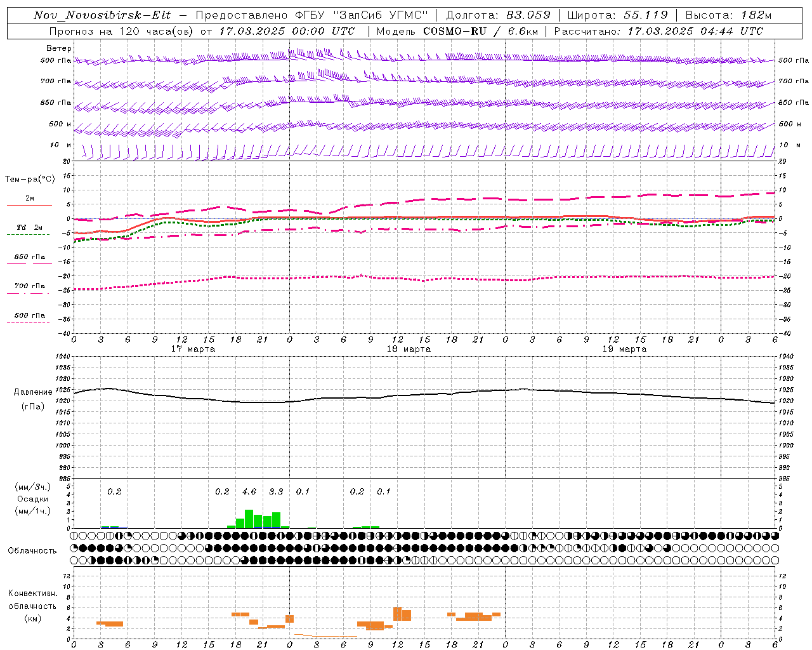This screenshot has width=812, height=650.
Task: Click the 'Облачность' cloud cover label
Action: (32, 550)
